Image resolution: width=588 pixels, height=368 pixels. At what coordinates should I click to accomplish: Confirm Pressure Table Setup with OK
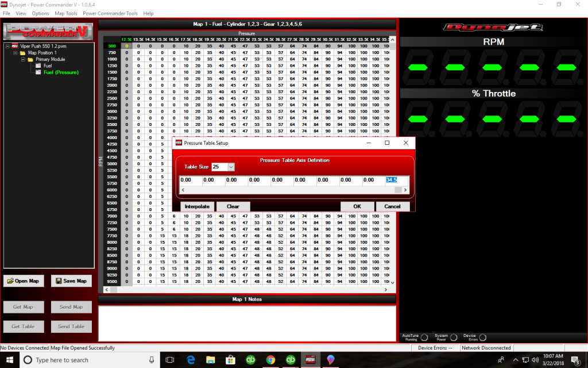click(x=357, y=206)
